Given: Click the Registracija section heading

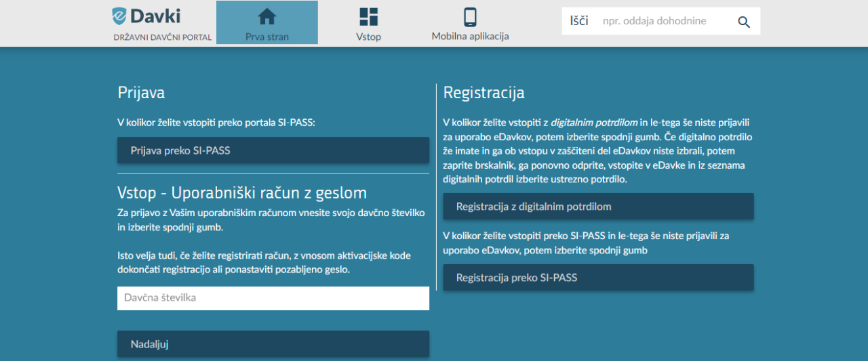Looking at the screenshot, I should pos(484,93).
